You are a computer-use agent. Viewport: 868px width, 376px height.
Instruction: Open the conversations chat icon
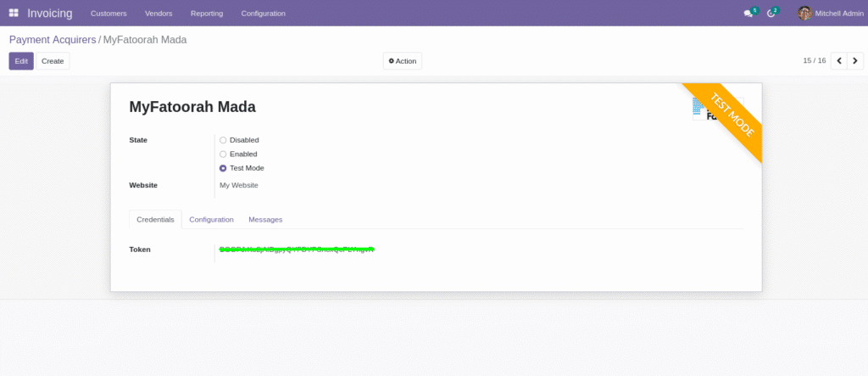tap(748, 14)
